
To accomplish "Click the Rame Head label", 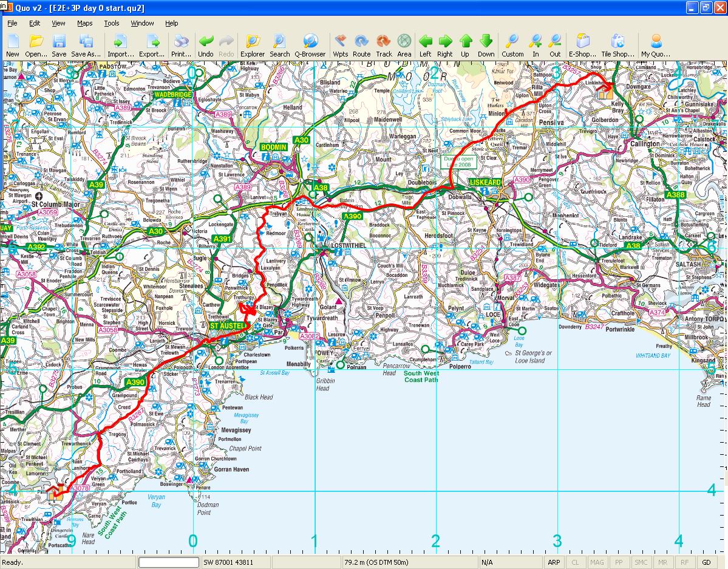I will click(x=703, y=401).
